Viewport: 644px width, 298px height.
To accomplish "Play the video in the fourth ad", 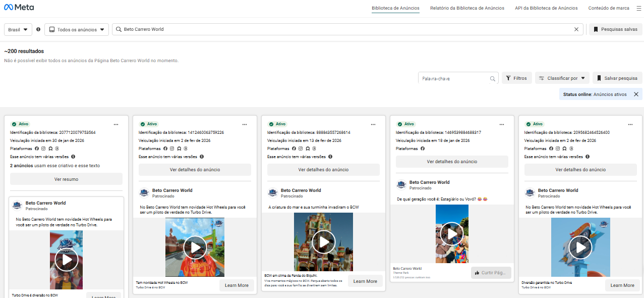I will (452, 234).
